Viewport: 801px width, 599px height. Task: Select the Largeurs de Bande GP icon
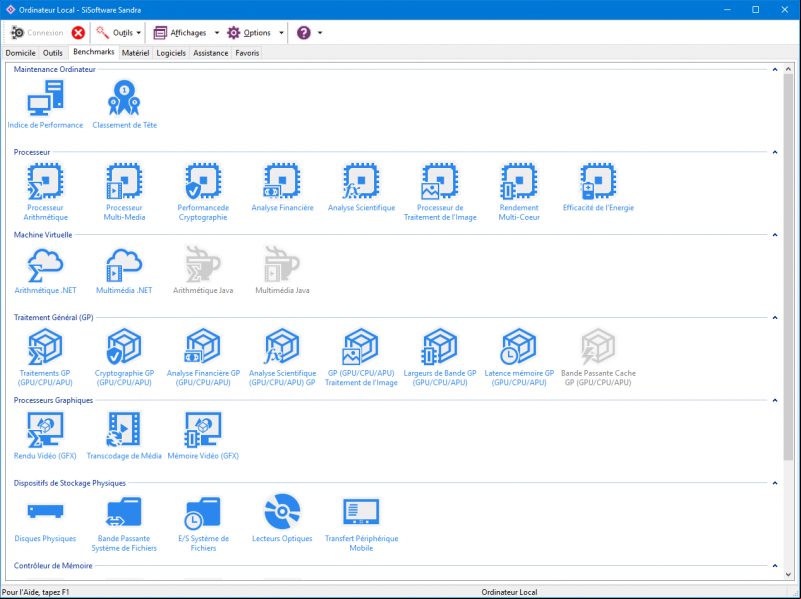pyautogui.click(x=440, y=357)
